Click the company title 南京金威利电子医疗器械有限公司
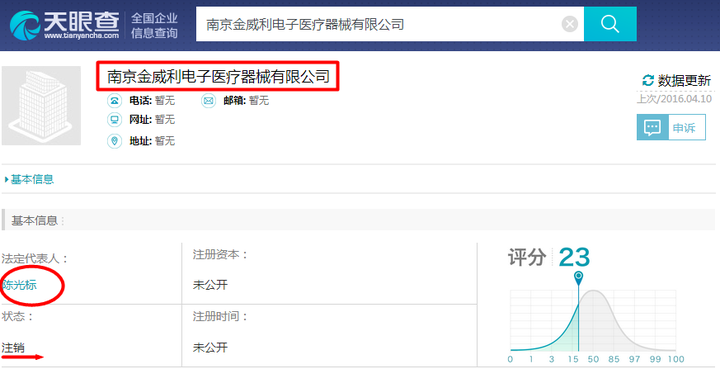Viewport: 720px width, 369px height. [x=219, y=76]
